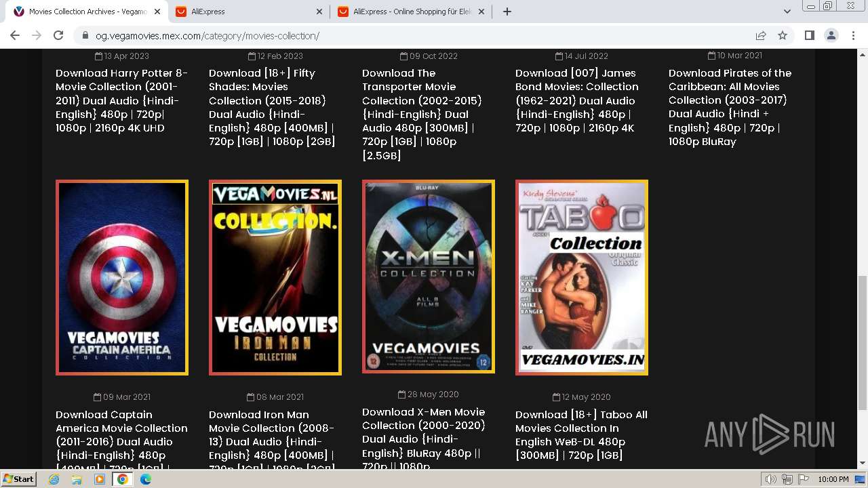The width and height of the screenshot is (868, 488).
Task: Open Fifty Shades Movies Collection link
Action: pyautogui.click(x=273, y=107)
